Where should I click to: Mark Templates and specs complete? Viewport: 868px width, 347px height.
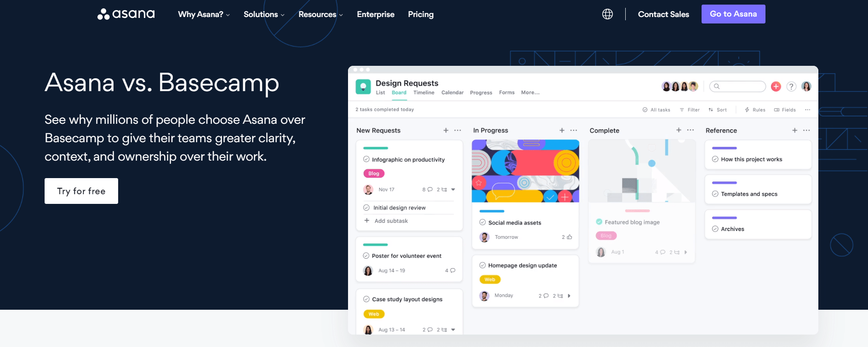(715, 194)
